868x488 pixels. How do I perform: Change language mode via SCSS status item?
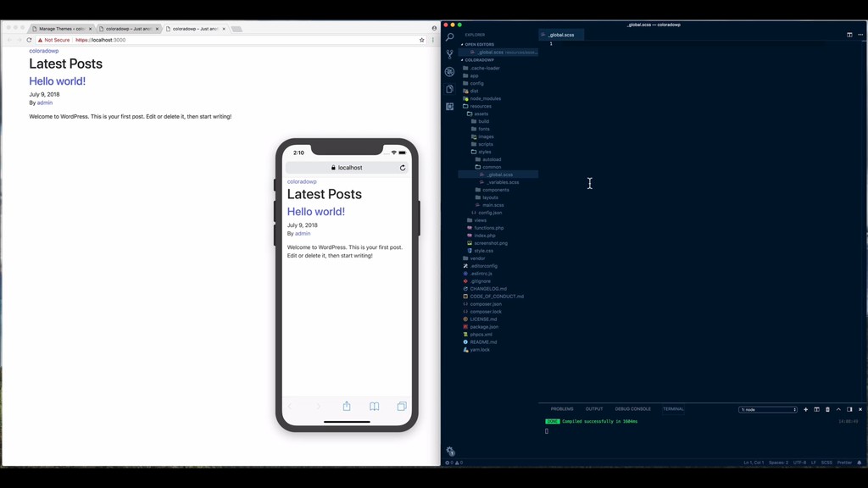click(826, 463)
